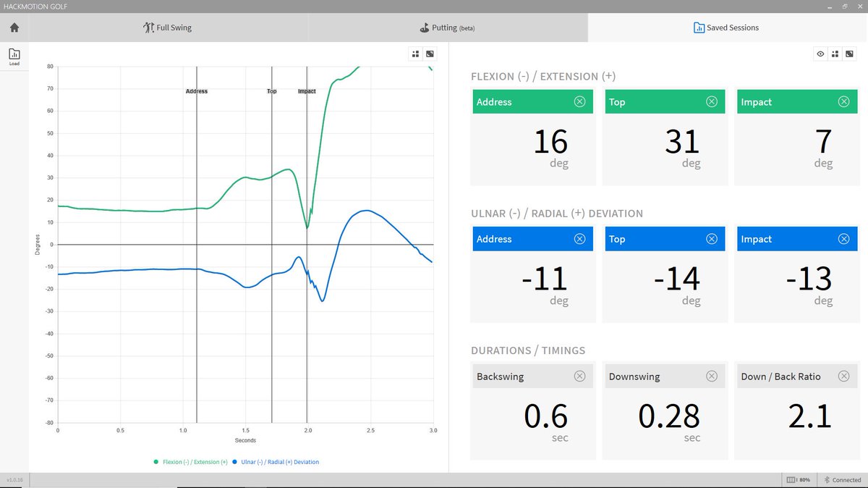Remove the blue Top deviation card
Viewport: 868px width, 488px height.
(712, 239)
